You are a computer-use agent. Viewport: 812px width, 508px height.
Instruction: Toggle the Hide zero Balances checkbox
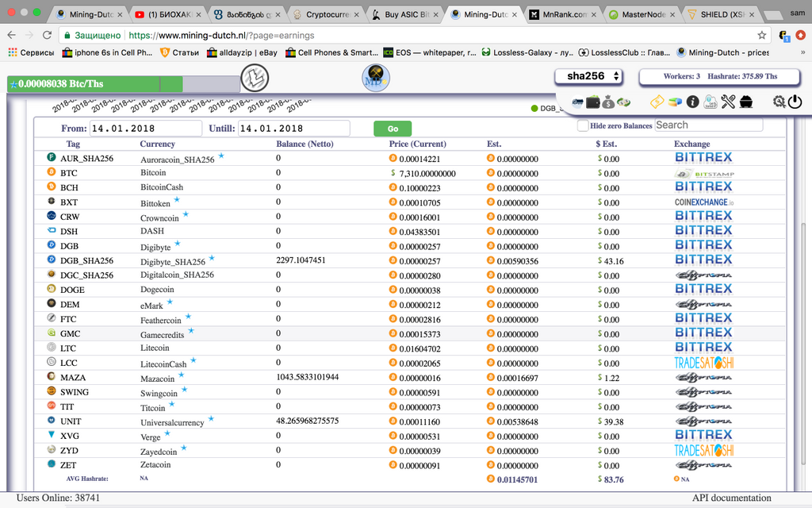(583, 125)
